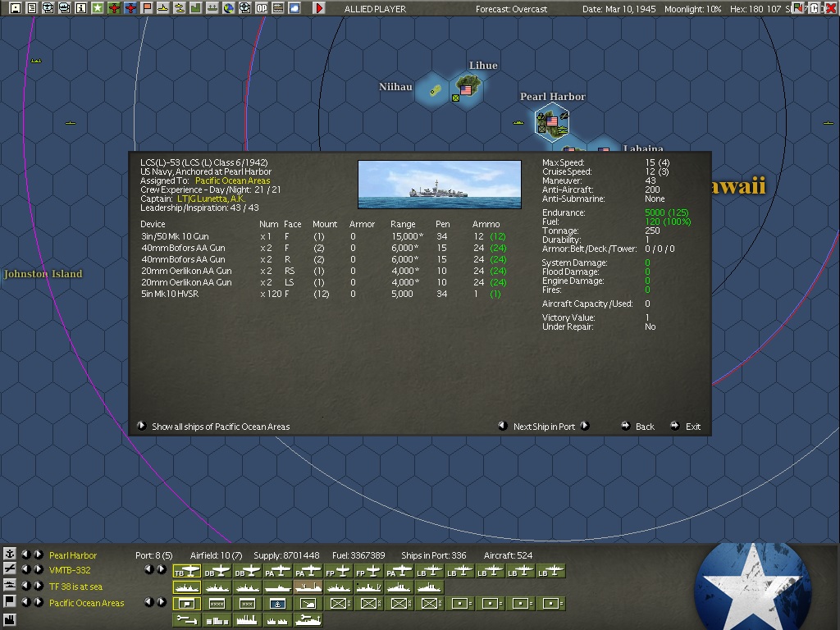The image size is (840, 630).
Task: Show all ships of Pacific Ocean Areas
Action: [x=214, y=427]
